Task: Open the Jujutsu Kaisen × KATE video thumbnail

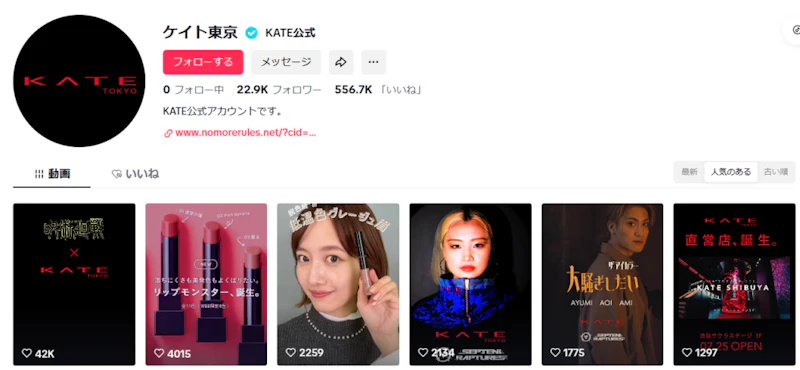Action: pos(74,284)
